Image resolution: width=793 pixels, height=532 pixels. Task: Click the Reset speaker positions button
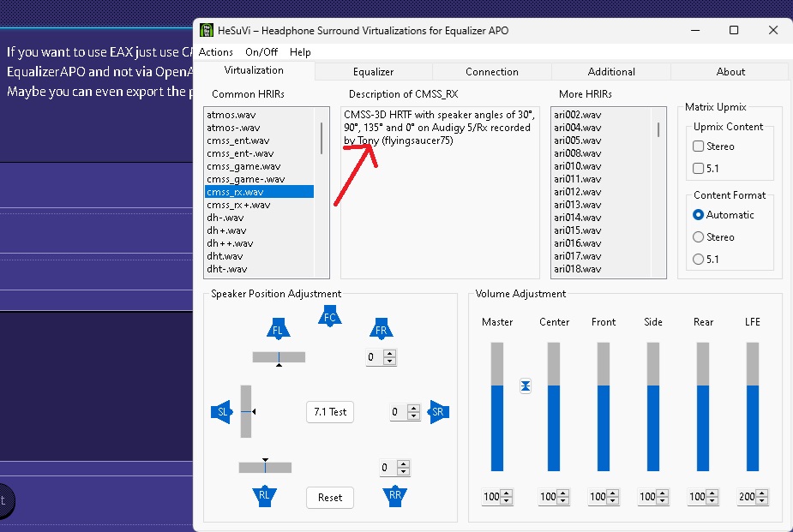(330, 498)
